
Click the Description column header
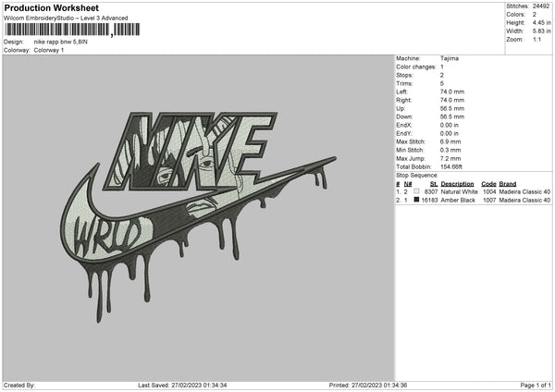tap(457, 184)
